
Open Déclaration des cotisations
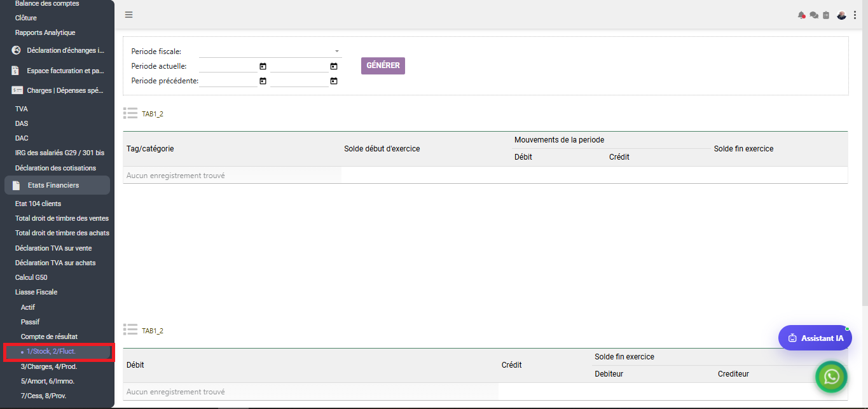click(x=55, y=168)
